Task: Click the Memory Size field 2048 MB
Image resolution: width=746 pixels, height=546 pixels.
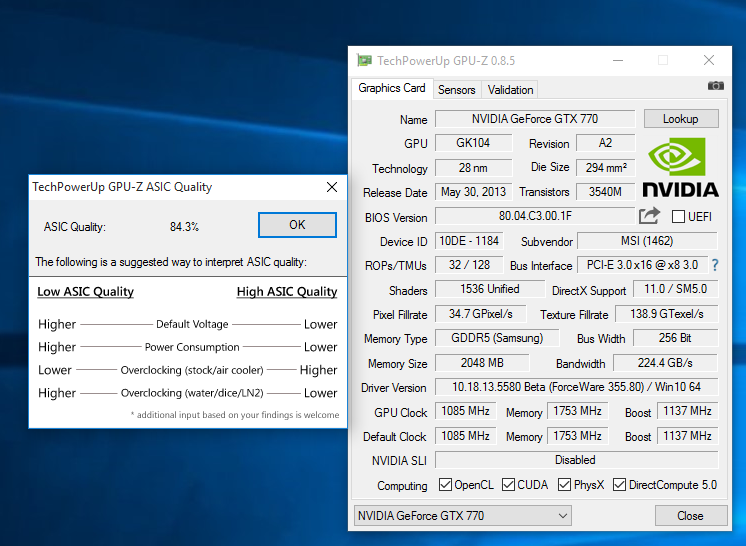Action: [482, 363]
